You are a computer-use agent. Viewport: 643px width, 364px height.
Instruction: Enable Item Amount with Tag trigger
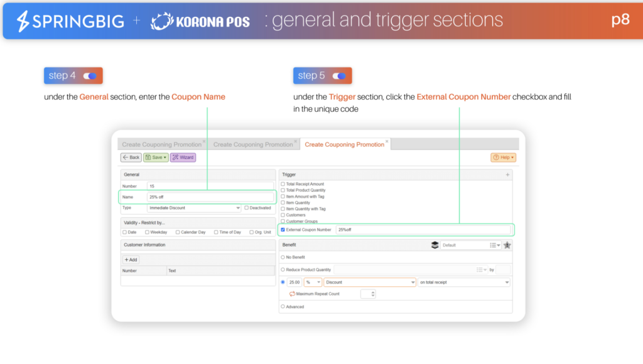coord(283,196)
